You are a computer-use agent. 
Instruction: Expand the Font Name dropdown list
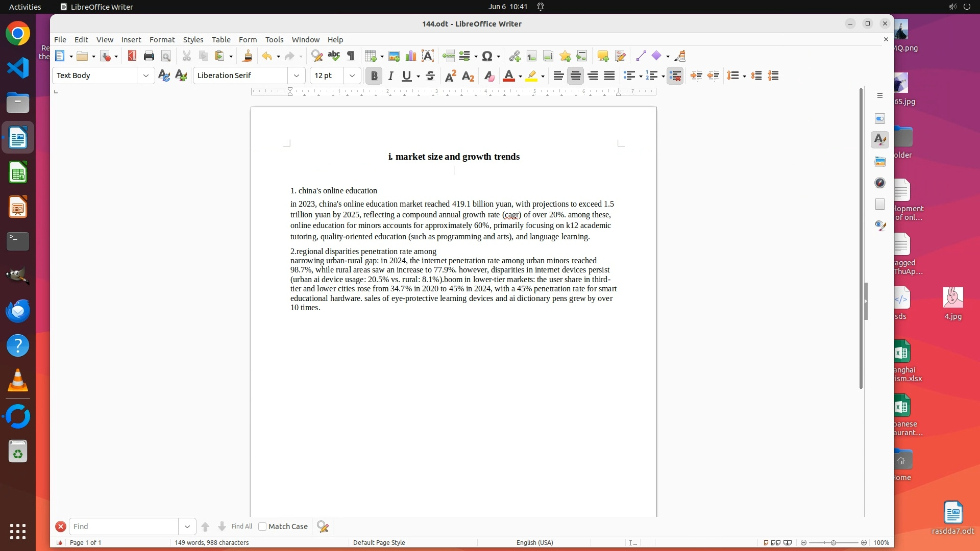coord(297,76)
